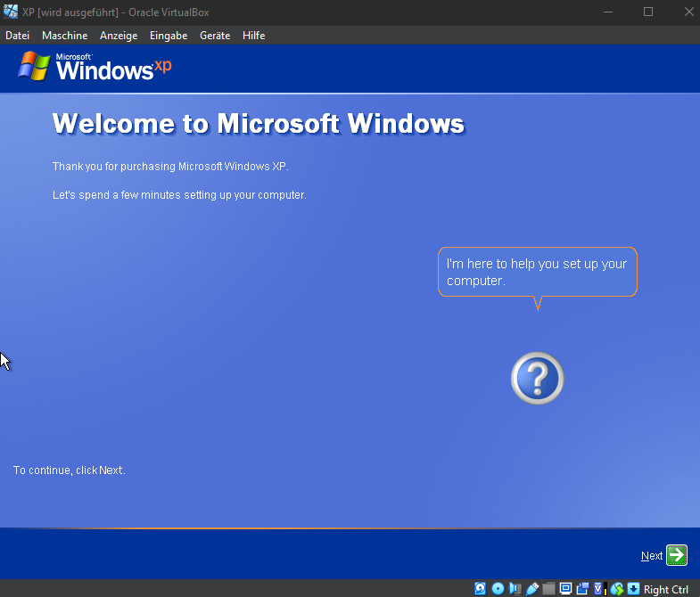Screen dimensions: 700x597
Task: Click 'Thank you for purchasing Microsoft Windows XP'
Action: [x=170, y=166]
